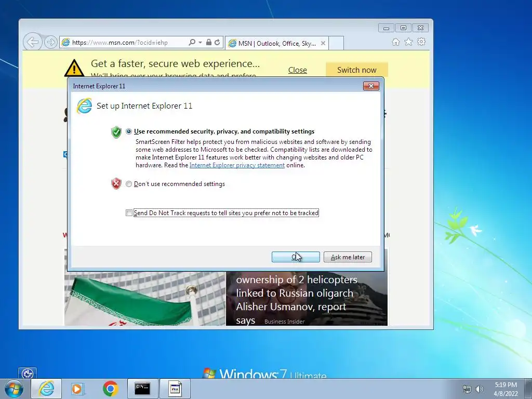
Task: Click Internet Explorer taskbar icon
Action: [x=46, y=389]
